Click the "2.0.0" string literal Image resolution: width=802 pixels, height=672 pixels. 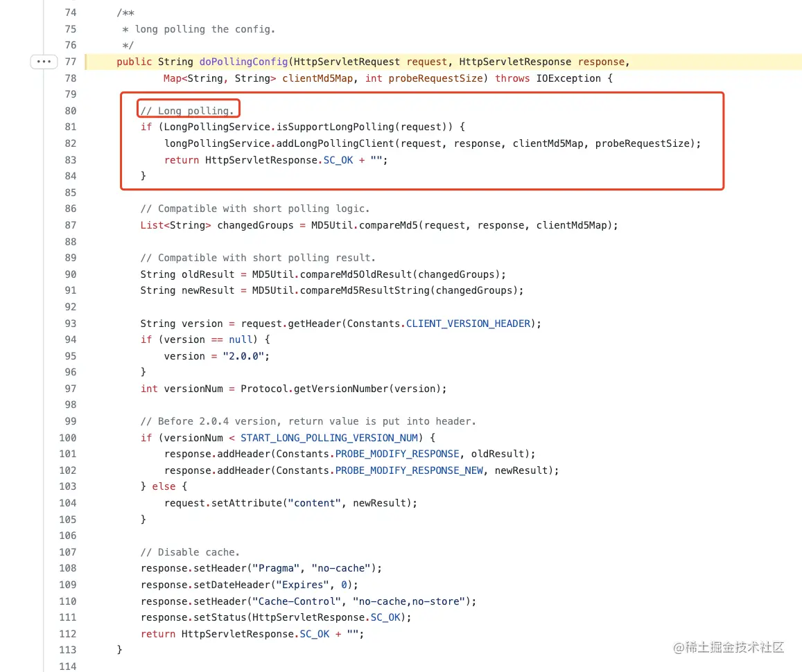coord(243,356)
